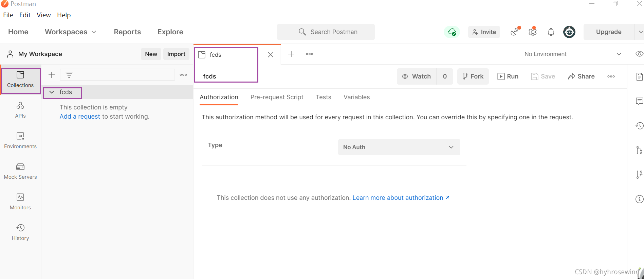This screenshot has width=644, height=279.
Task: Click the New button
Action: click(x=151, y=54)
